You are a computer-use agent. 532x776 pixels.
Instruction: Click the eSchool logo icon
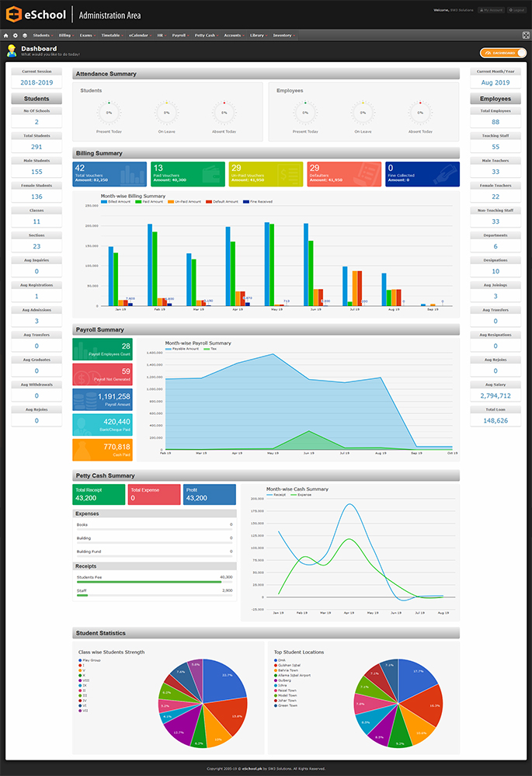click(x=13, y=13)
